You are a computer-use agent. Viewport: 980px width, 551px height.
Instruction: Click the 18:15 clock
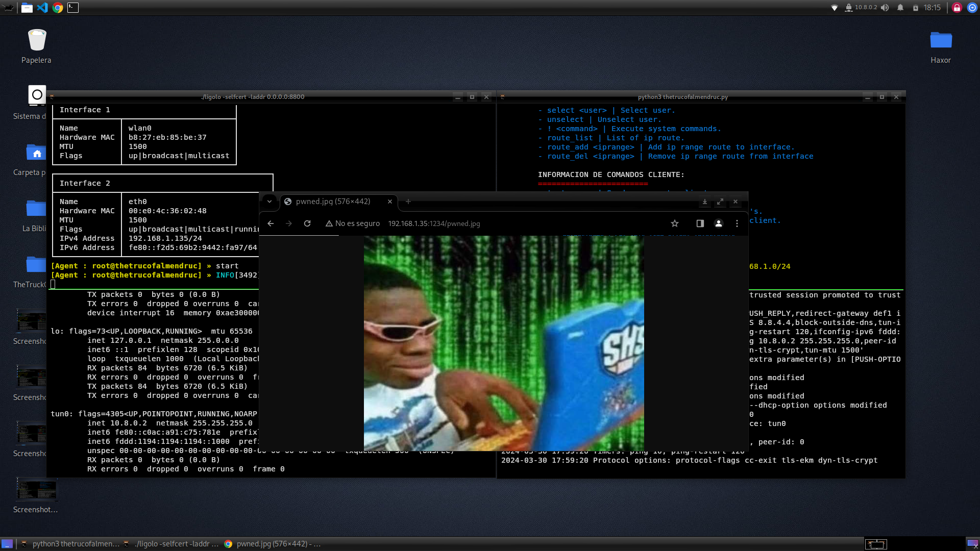(932, 8)
